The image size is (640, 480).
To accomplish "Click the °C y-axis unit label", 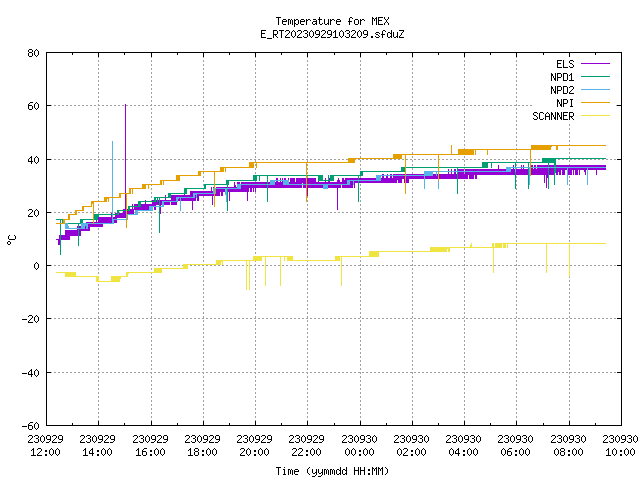I will (x=11, y=240).
